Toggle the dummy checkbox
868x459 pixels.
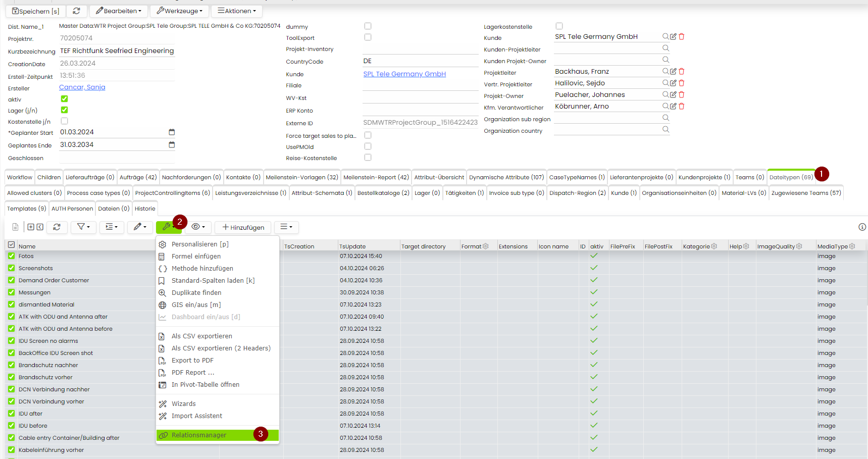[368, 26]
